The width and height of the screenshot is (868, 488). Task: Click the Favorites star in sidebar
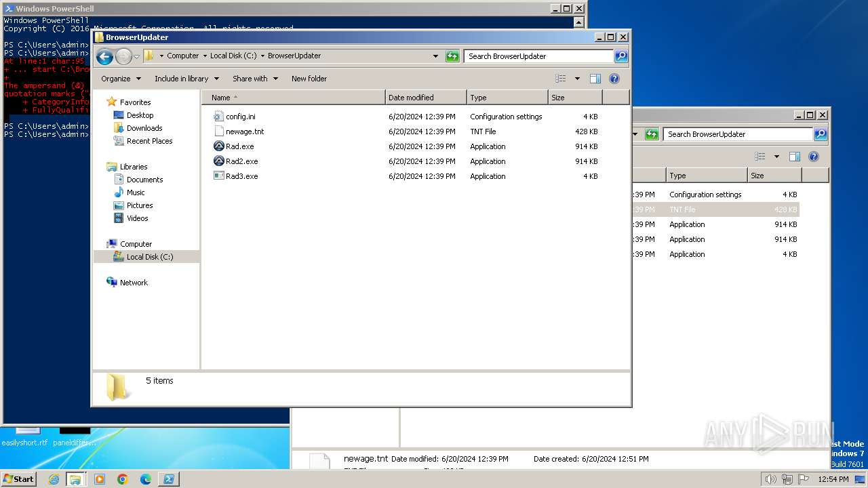(112, 102)
